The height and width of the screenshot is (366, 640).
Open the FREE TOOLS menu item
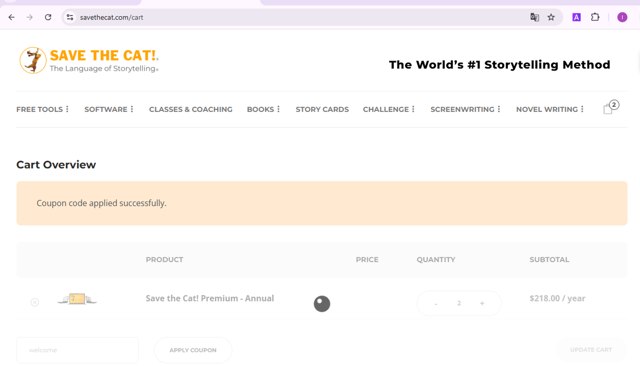click(40, 109)
